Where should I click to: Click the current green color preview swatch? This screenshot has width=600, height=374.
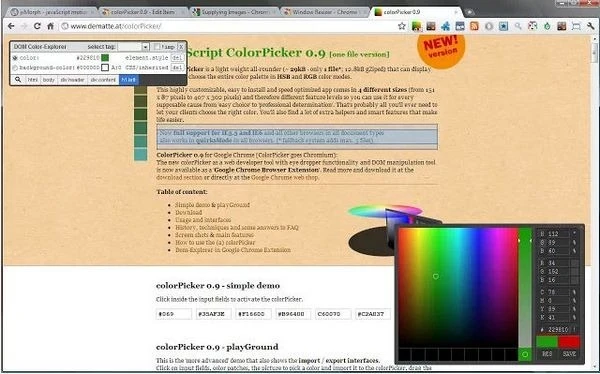[547, 342]
